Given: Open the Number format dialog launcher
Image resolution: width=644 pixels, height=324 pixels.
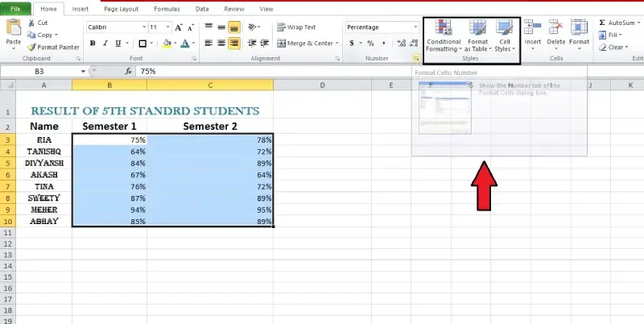Looking at the screenshot, I should coord(416,59).
